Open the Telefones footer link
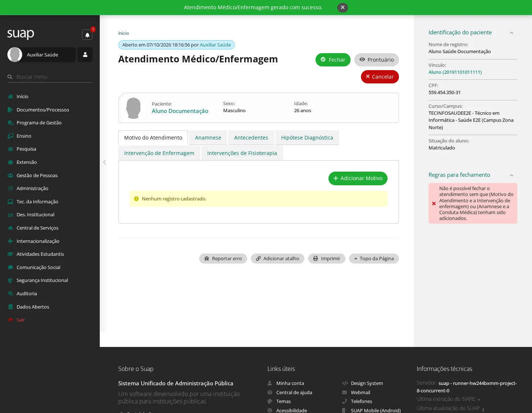 point(361,402)
